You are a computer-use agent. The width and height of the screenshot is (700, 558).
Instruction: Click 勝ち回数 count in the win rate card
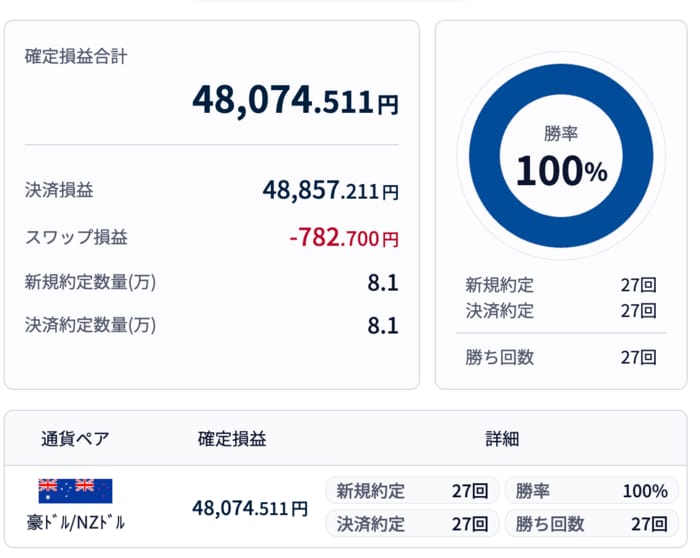(638, 357)
